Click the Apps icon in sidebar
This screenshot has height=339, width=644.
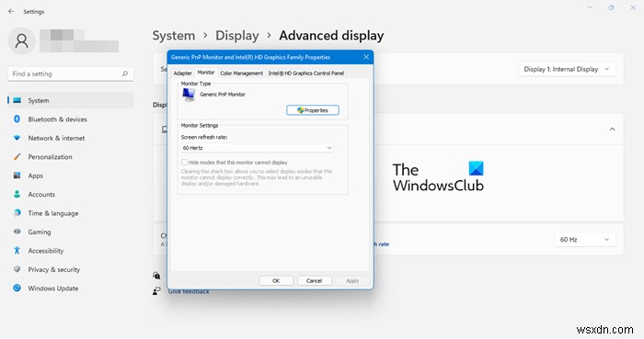[x=17, y=175]
